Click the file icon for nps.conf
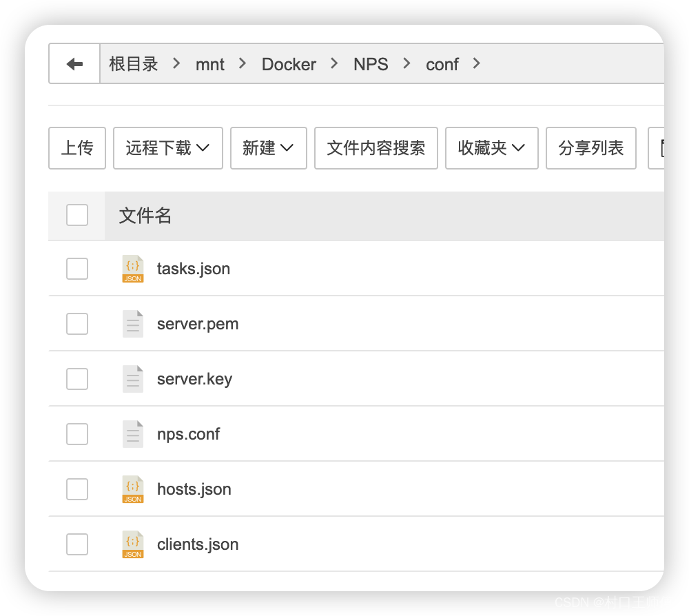Viewport: 689px width, 616px height. 132,434
